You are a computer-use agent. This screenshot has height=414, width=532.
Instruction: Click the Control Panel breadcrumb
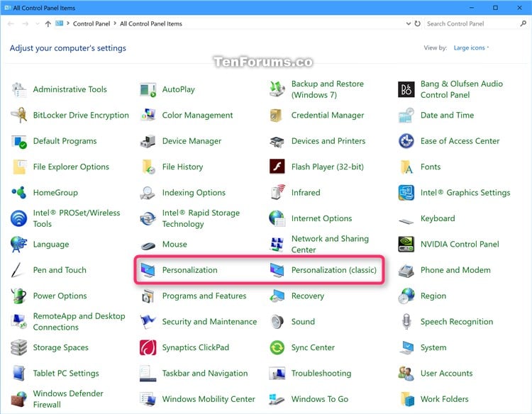[x=92, y=23]
